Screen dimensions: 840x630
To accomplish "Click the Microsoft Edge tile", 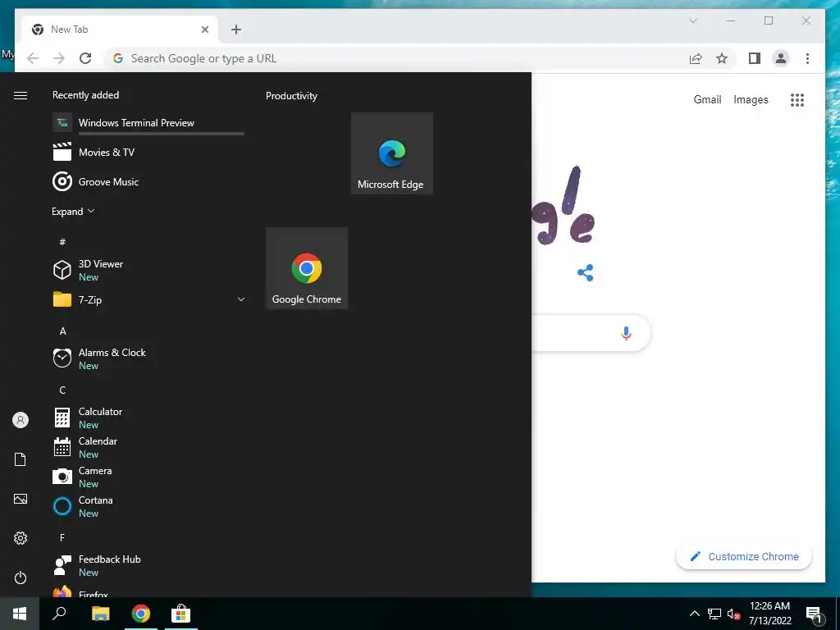I will click(x=391, y=153).
